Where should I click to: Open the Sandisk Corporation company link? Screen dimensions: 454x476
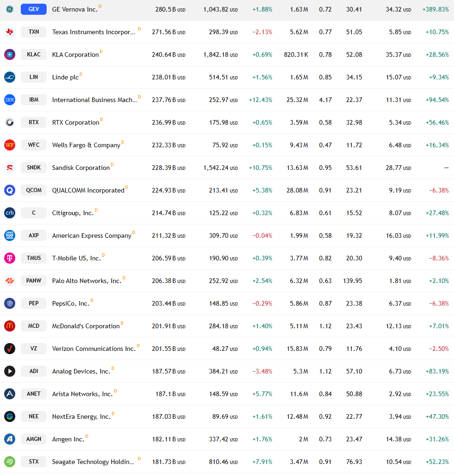(x=81, y=168)
